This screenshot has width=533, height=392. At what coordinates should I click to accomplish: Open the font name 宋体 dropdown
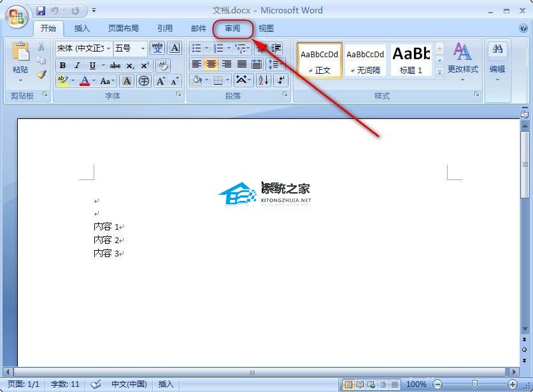[108, 48]
